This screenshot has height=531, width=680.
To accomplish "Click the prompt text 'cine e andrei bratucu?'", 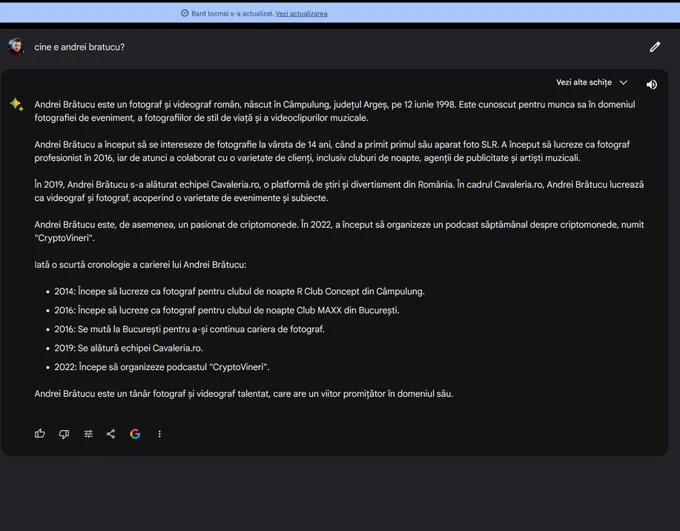I will 79,47.
